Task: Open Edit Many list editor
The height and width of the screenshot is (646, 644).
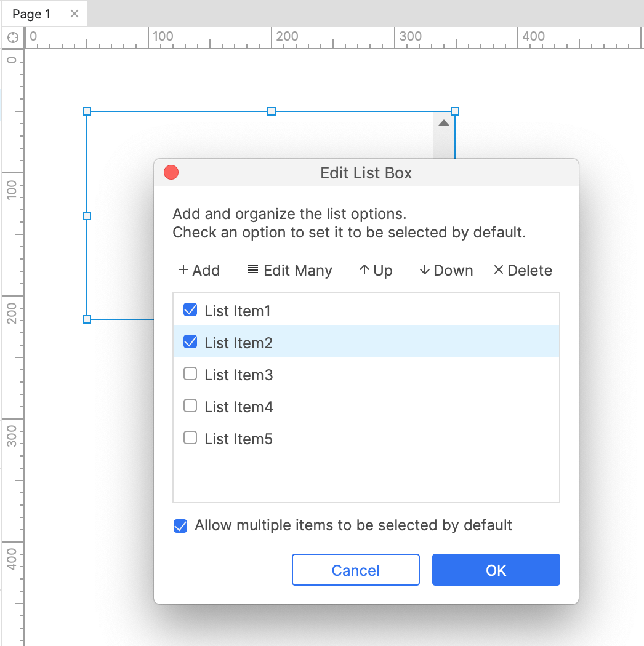Action: (x=290, y=271)
